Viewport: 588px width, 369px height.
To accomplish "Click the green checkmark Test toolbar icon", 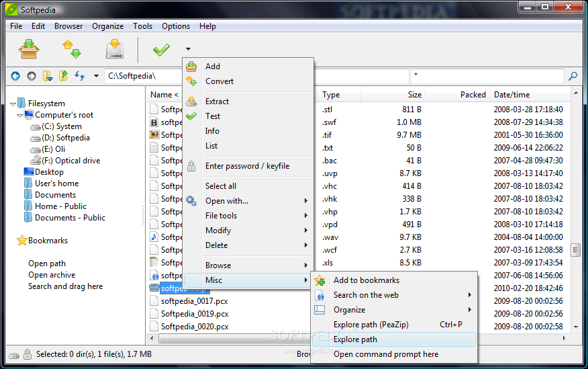I will coord(161,49).
